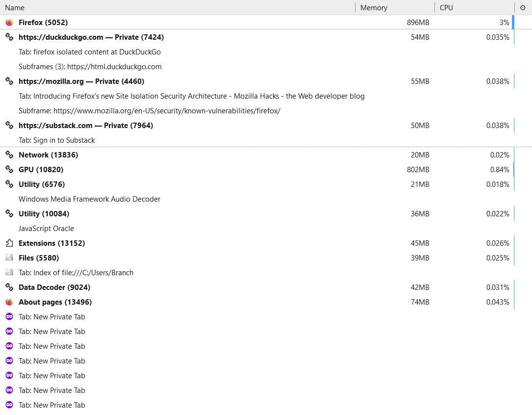532x415 pixels.
Task: Click 'Subframes (3): https://html.duckduckgo.com'
Action: (x=90, y=67)
